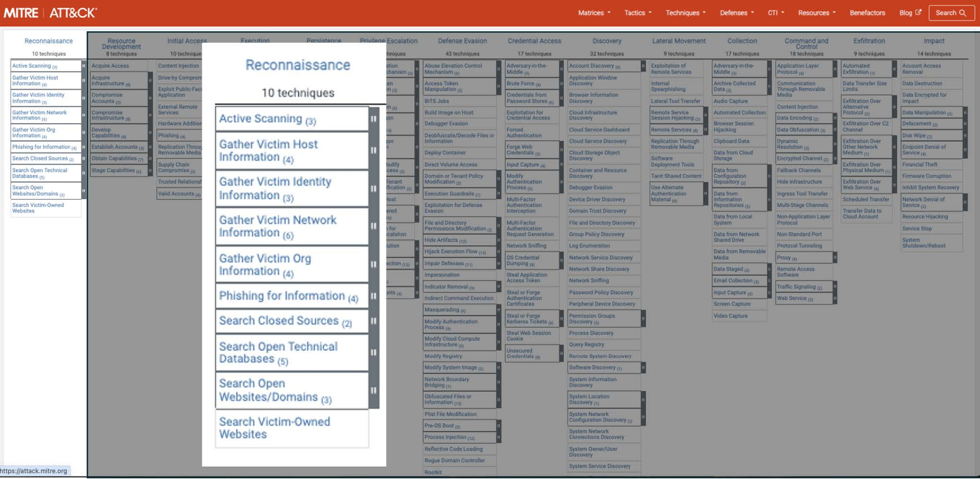This screenshot has width=980, height=479.
Task: Open the Tactics dropdown menu
Action: click(x=638, y=13)
